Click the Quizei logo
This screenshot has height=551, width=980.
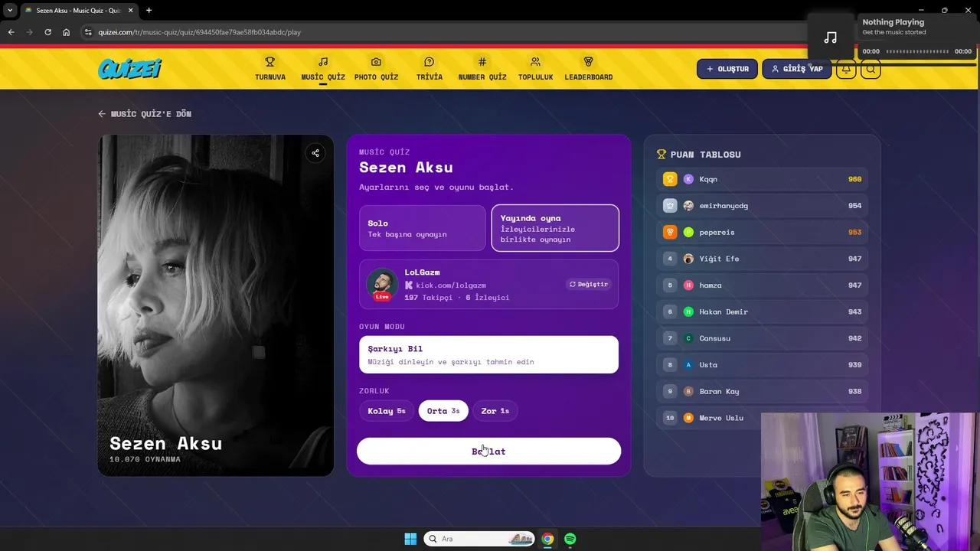pyautogui.click(x=129, y=69)
